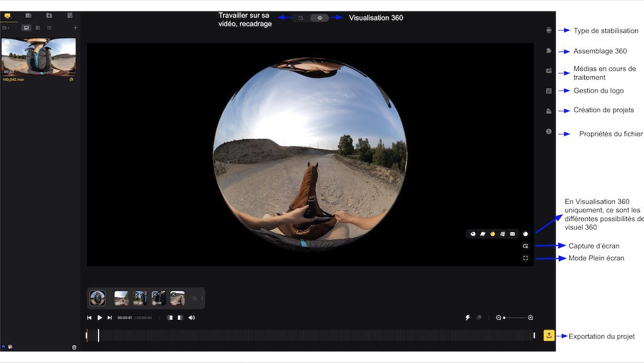The image size is (644, 363).
Task: Set the trim start point
Action: click(169, 317)
